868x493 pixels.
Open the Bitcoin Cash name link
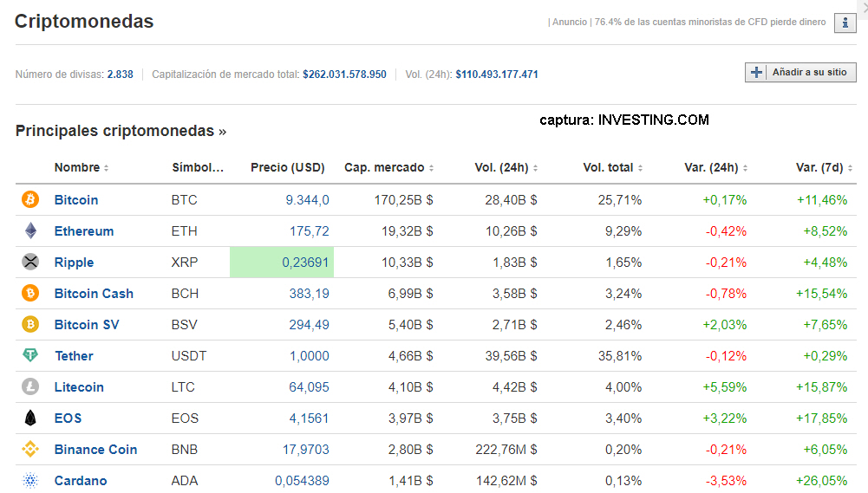[x=94, y=294]
